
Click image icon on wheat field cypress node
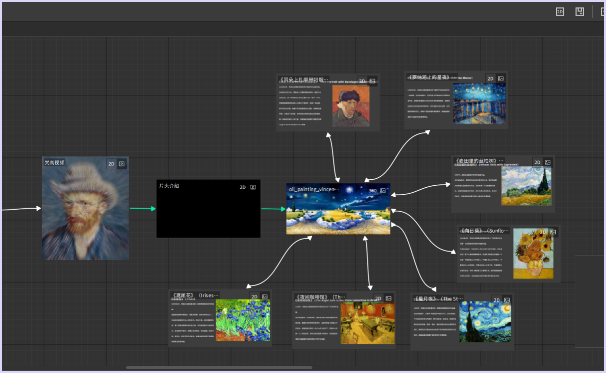(547, 162)
